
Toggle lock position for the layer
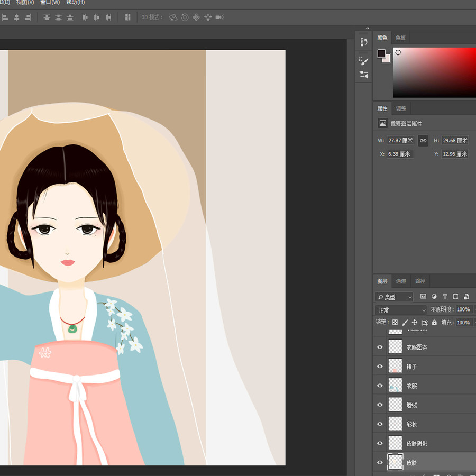(414, 323)
